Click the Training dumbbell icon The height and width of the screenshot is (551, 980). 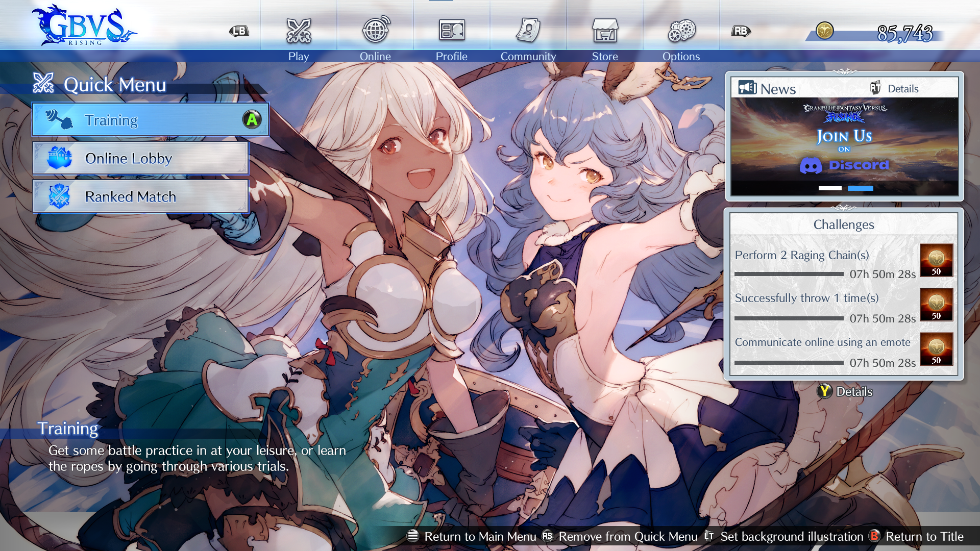(x=59, y=119)
